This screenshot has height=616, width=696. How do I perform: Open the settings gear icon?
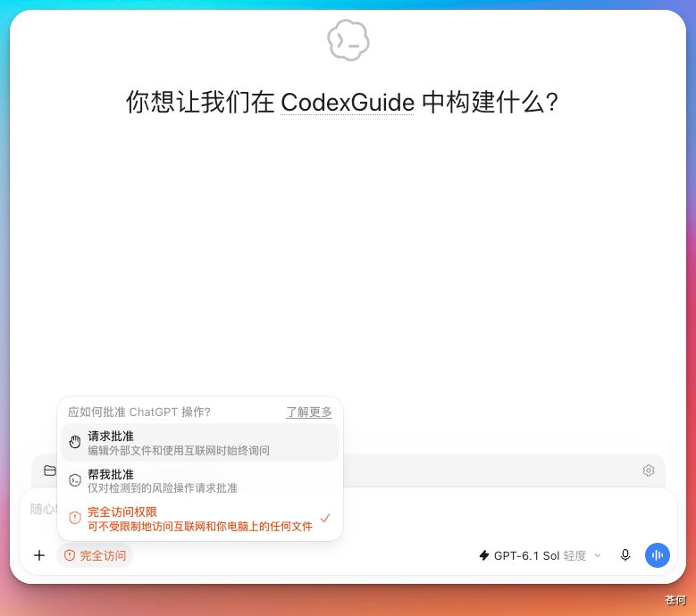point(649,470)
